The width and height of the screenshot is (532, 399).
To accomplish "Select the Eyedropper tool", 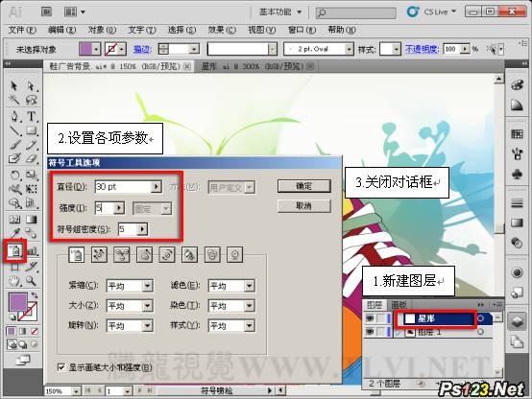I will coord(14,233).
